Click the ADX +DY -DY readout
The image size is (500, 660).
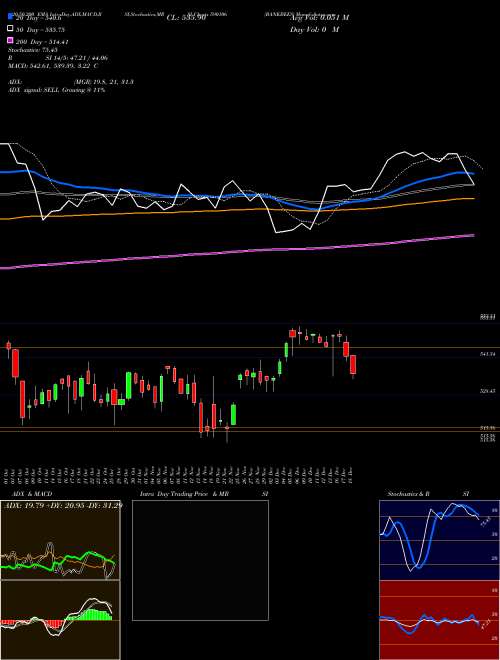coord(63,505)
